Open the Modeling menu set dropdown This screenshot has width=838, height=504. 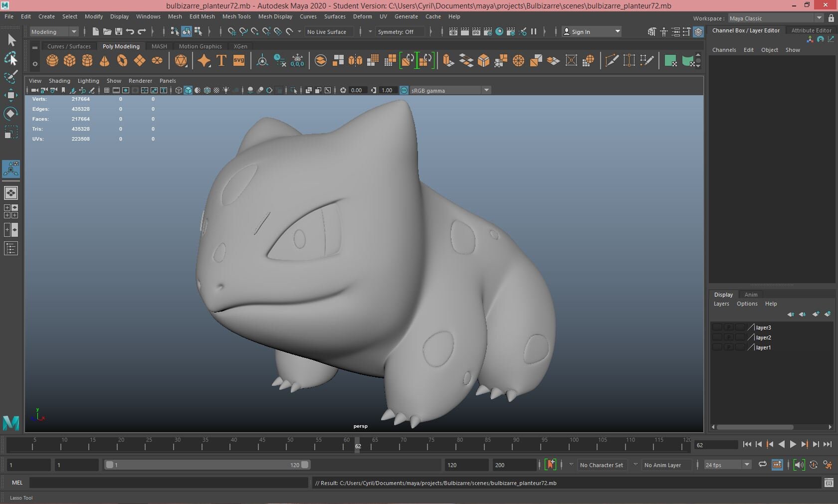click(x=54, y=31)
